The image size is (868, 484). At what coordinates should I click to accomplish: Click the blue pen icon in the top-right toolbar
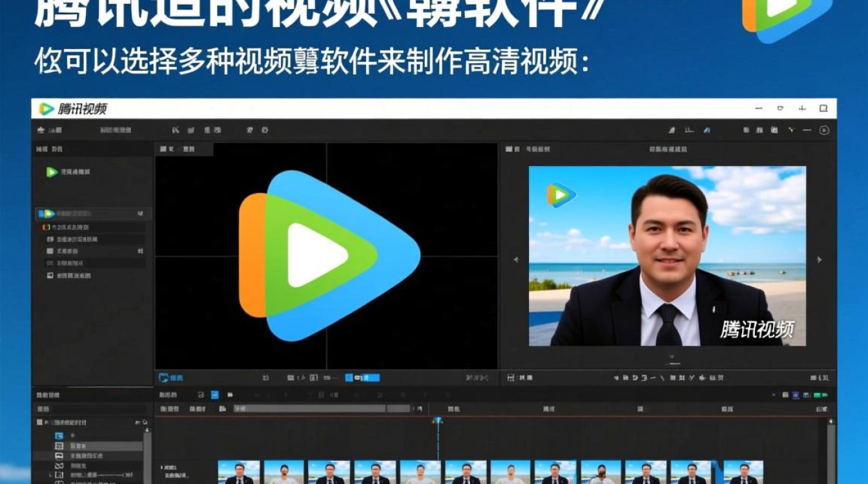point(708,130)
